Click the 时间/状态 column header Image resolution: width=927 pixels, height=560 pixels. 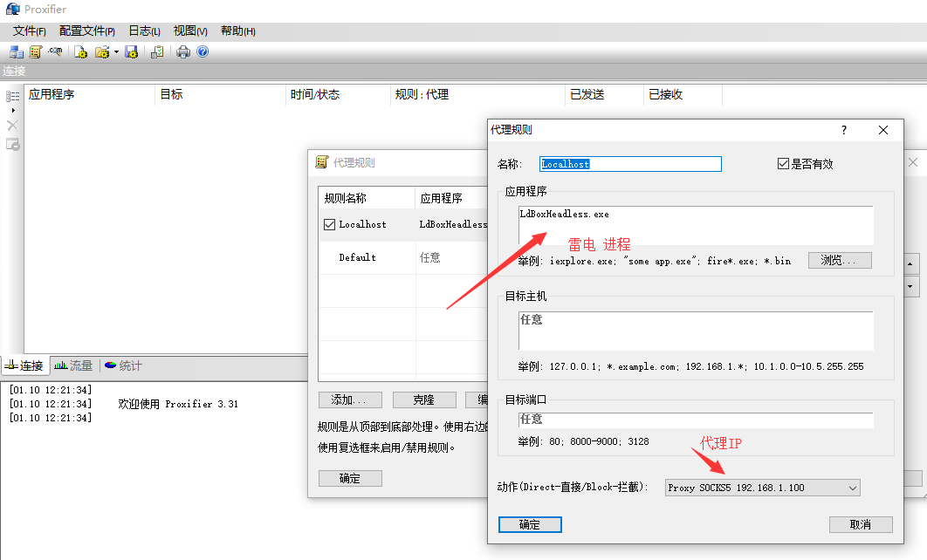point(338,94)
